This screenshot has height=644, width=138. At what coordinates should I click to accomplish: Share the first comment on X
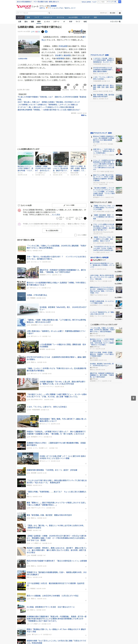point(85,218)
